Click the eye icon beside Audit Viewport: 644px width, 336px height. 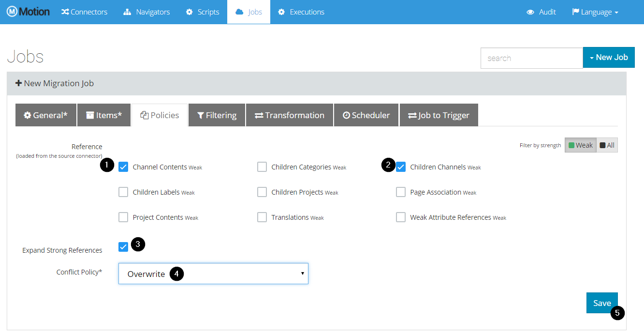click(530, 12)
